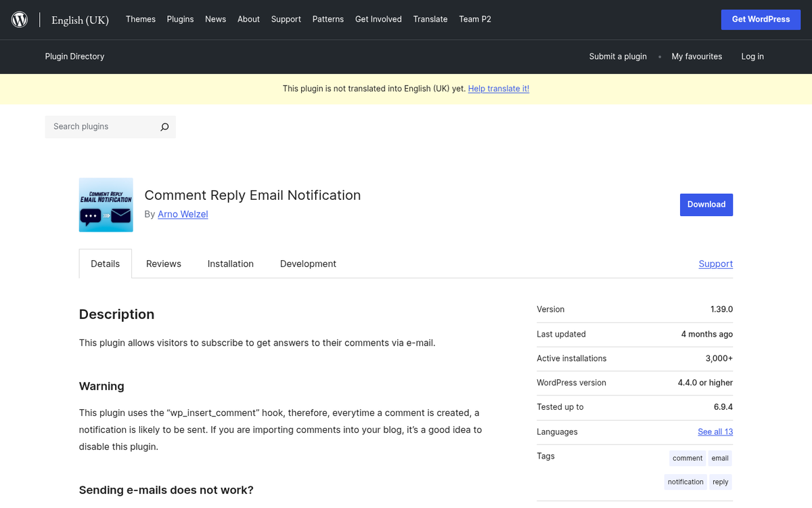
Task: Click the Get WordPress button
Action: (x=761, y=19)
